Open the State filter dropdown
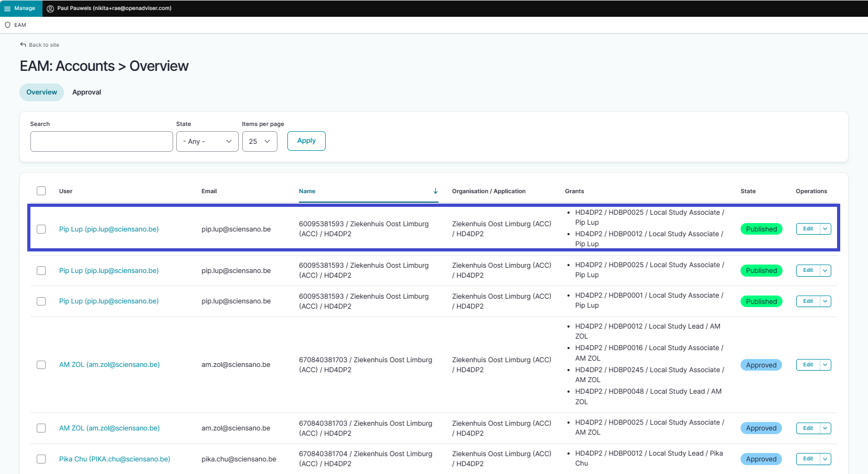Screen dimensions: 868x474 (x=207, y=141)
